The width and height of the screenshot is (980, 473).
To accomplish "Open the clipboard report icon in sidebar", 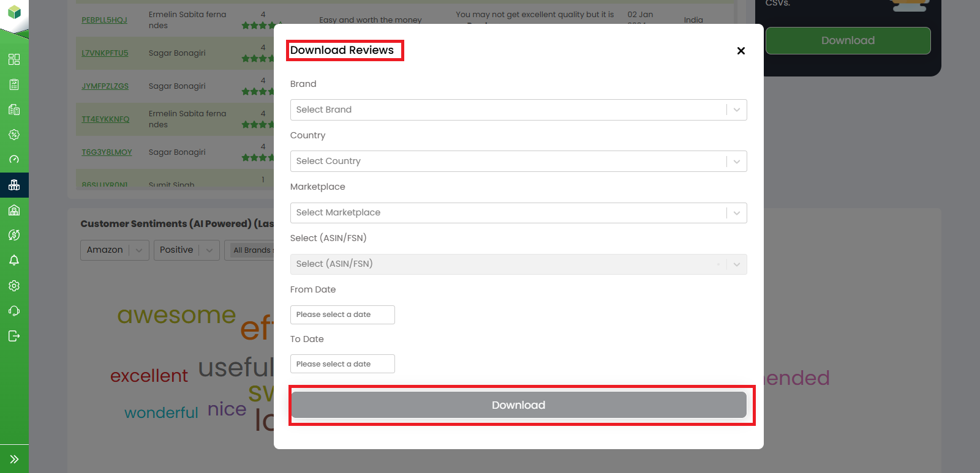I will coord(14,84).
